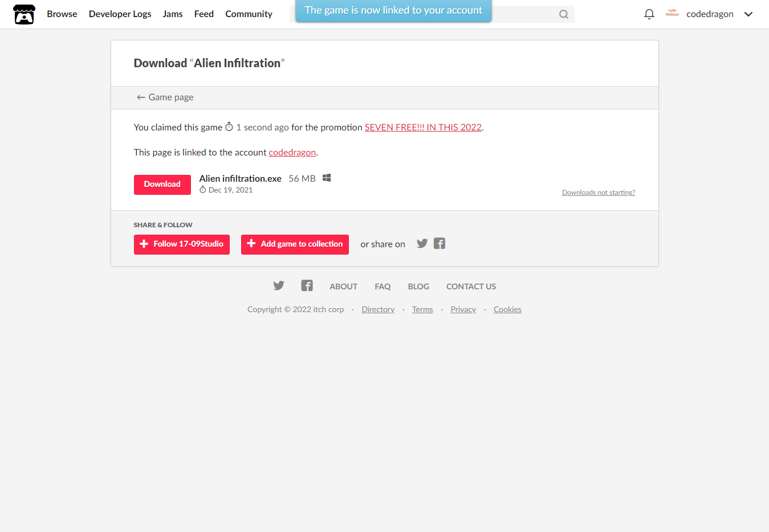Image resolution: width=769 pixels, height=532 pixels.
Task: Follow 17-09Studio
Action: [x=182, y=244]
